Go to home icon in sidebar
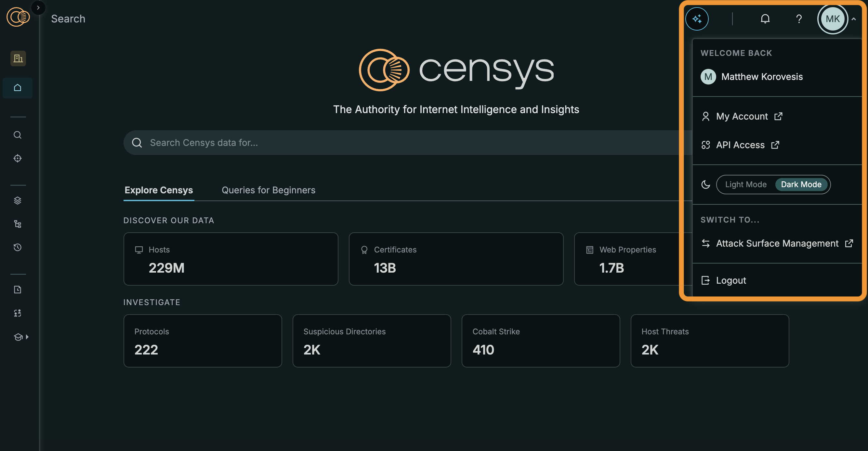 point(18,88)
